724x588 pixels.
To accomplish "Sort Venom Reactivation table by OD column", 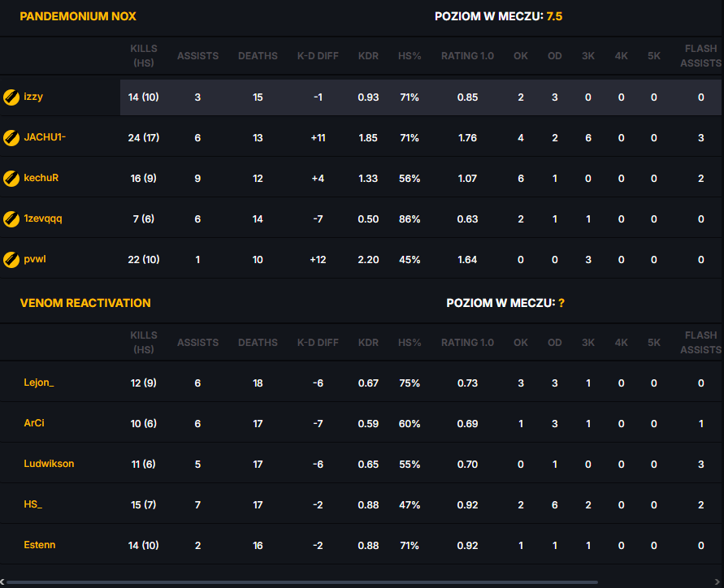I will coord(554,343).
